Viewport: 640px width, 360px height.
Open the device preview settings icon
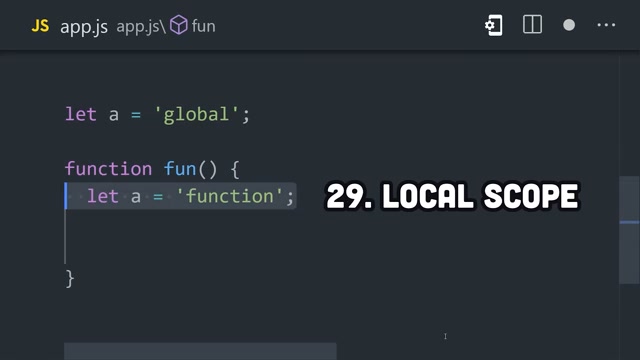493,25
